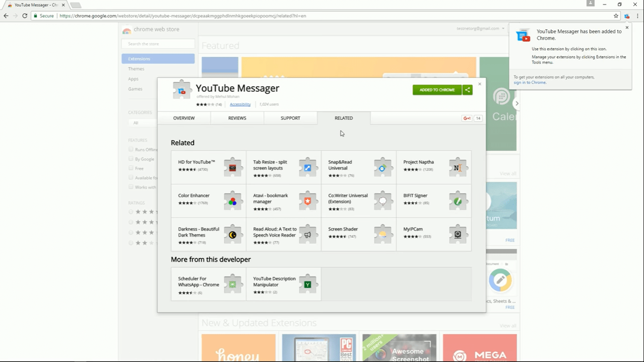
Task: Switch to the Overview tab
Action: tap(184, 118)
